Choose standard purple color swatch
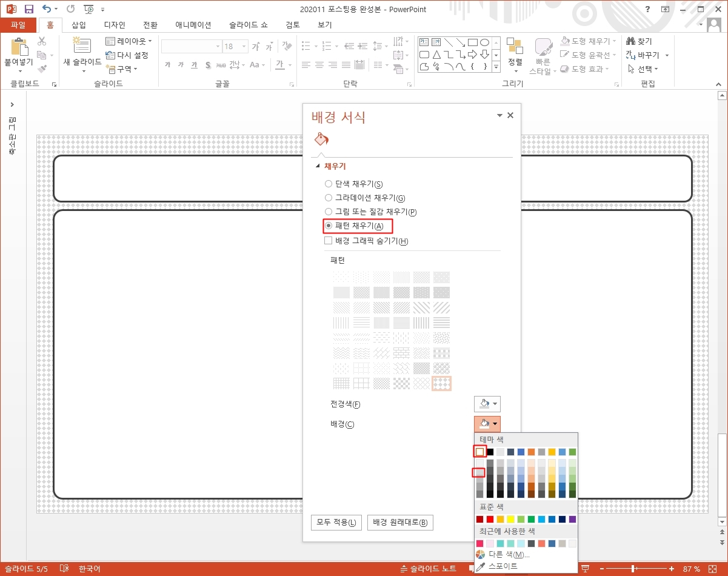The image size is (728, 576). pyautogui.click(x=572, y=519)
